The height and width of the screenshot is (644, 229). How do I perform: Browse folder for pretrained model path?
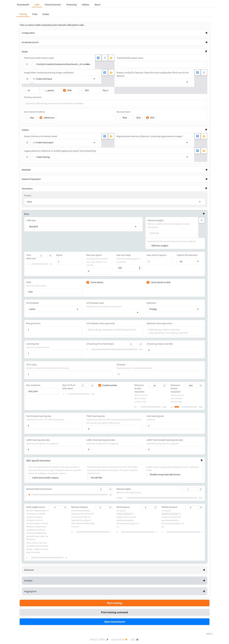click(111, 58)
